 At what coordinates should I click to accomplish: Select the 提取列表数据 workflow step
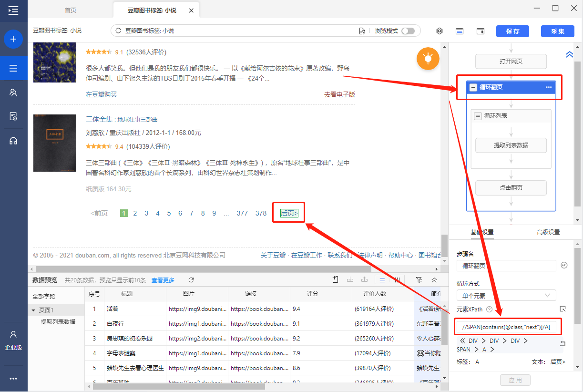511,145
